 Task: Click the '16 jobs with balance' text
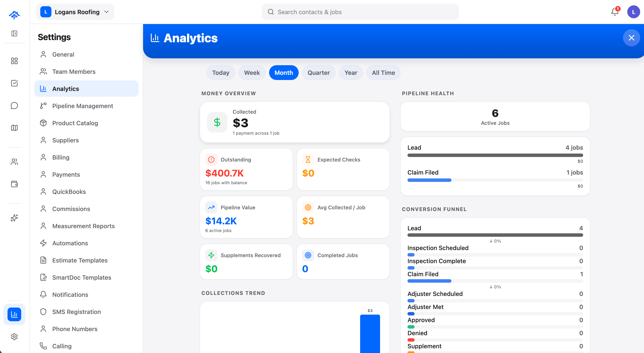tap(226, 183)
